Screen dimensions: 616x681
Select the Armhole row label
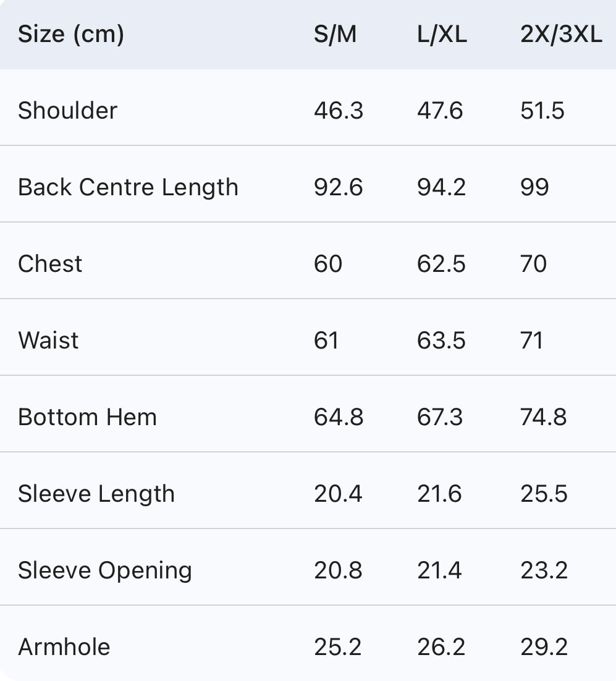[x=64, y=647]
